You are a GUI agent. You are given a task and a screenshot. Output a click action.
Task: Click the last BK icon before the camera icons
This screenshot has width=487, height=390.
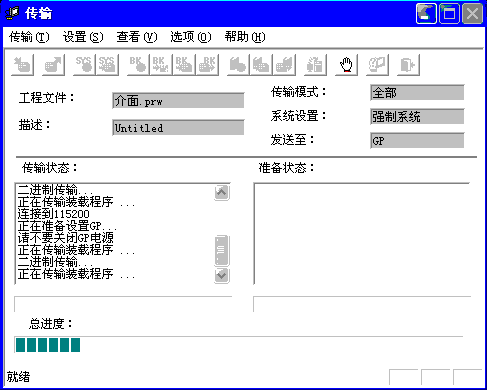(x=207, y=65)
